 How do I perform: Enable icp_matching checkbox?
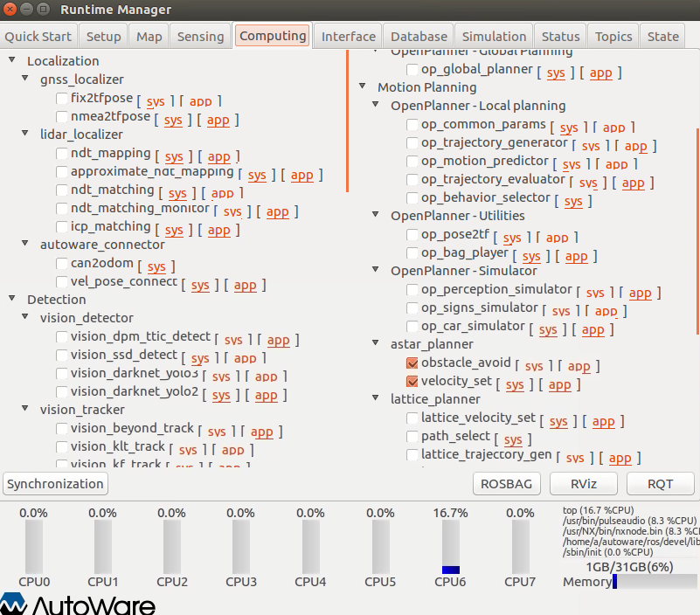click(62, 227)
